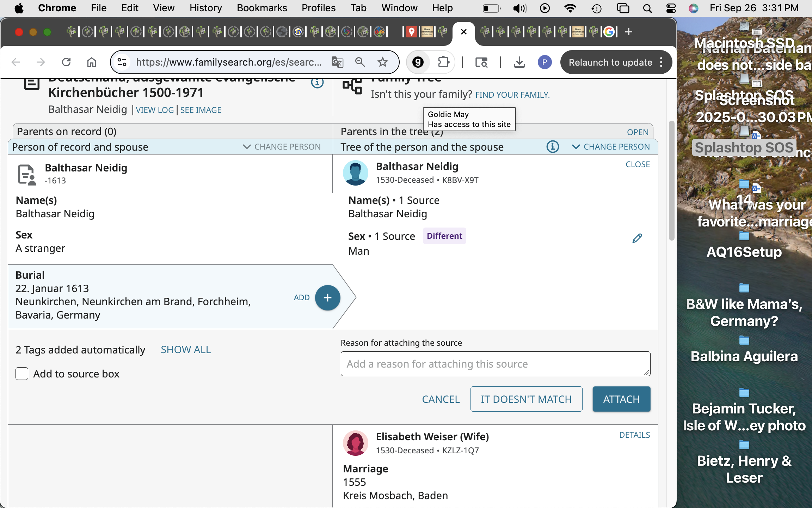Click the It Doesn't Match button
812x508 pixels.
[526, 399]
